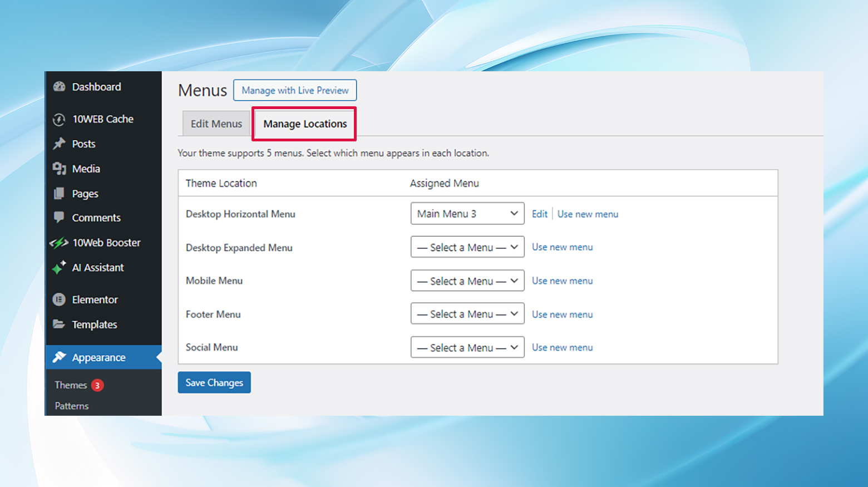Viewport: 868px width, 487px height.
Task: Click Edit next to Main Menu 3
Action: coord(539,214)
